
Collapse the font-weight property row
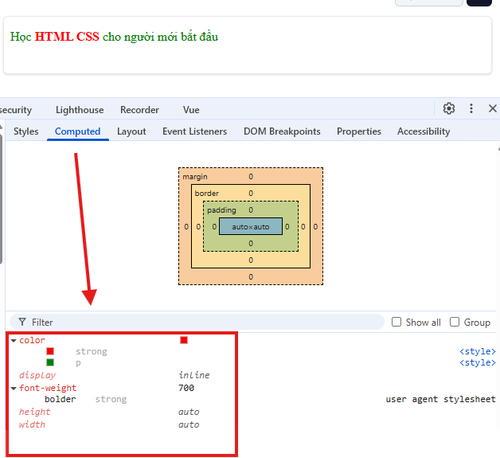pos(14,388)
